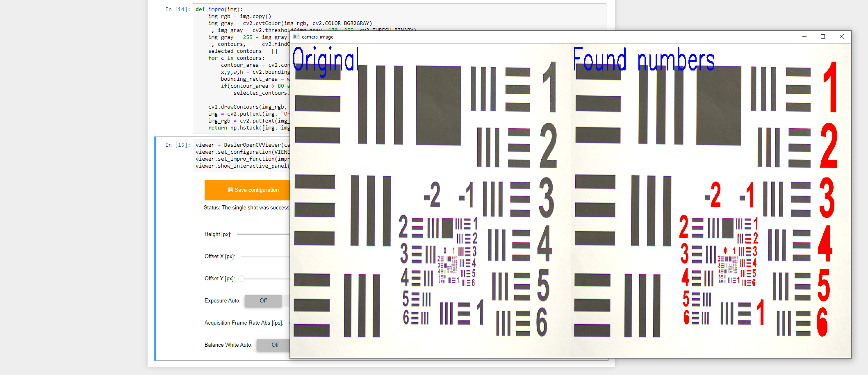This screenshot has width=868, height=375.
Task: Click the blue 'Found numbers' caption in image
Action: pyautogui.click(x=644, y=59)
